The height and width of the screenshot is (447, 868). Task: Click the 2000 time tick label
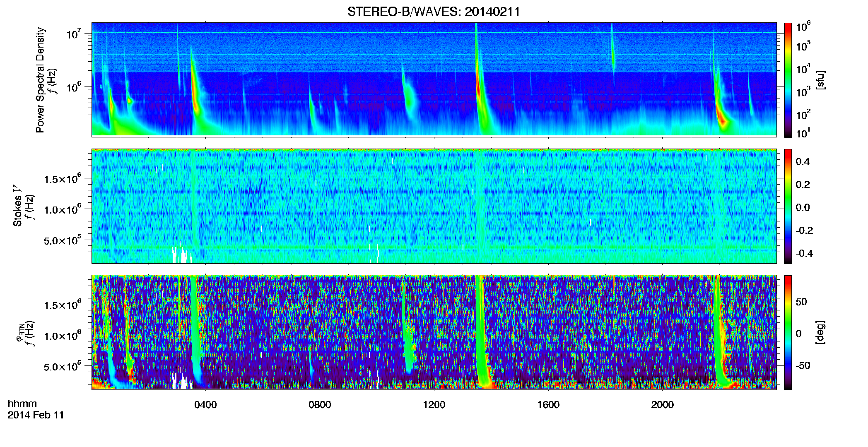(x=662, y=405)
